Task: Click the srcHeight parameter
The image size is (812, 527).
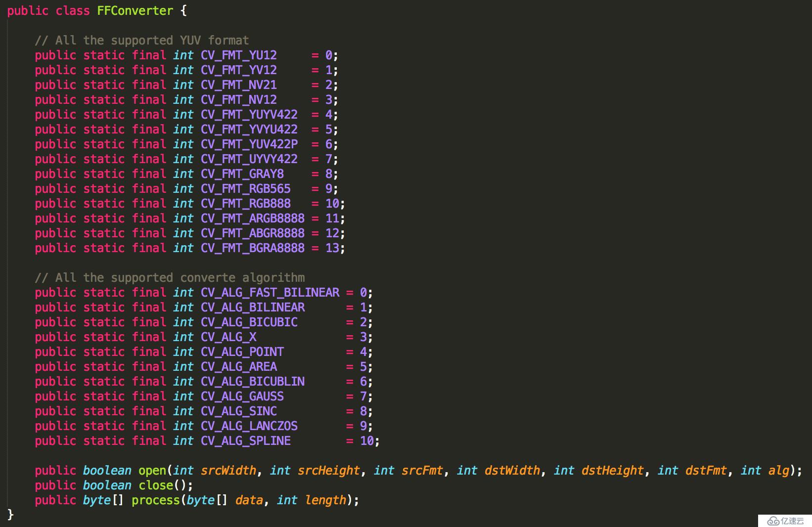Action: click(x=329, y=470)
